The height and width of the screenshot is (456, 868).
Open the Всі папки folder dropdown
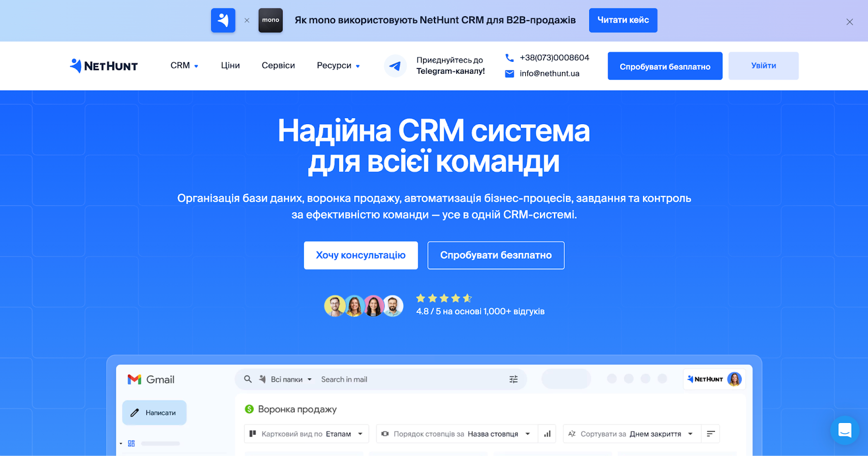coord(291,380)
